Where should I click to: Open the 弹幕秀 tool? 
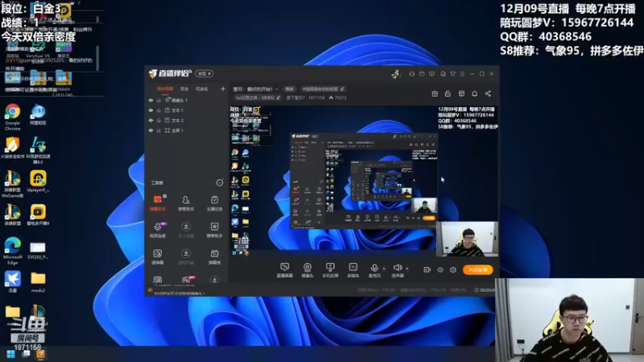point(214,256)
